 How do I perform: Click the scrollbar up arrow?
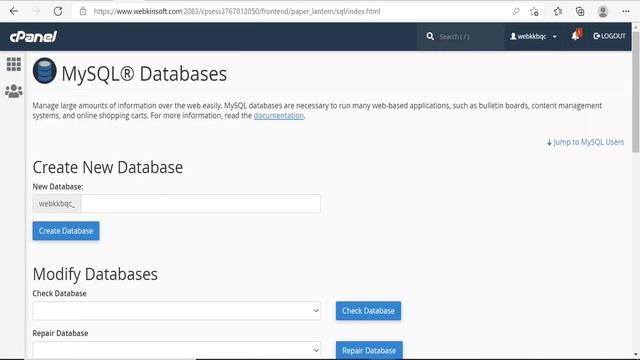[636, 27]
